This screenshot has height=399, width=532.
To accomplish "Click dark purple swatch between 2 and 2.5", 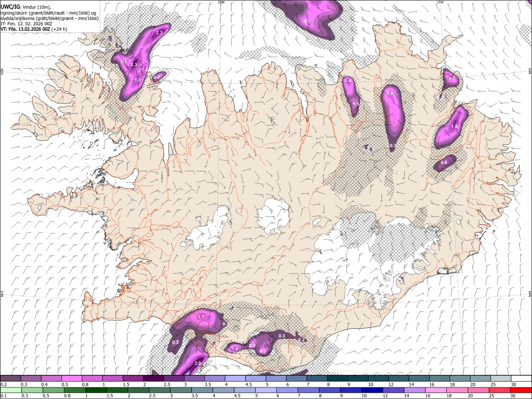I will click(153, 379).
